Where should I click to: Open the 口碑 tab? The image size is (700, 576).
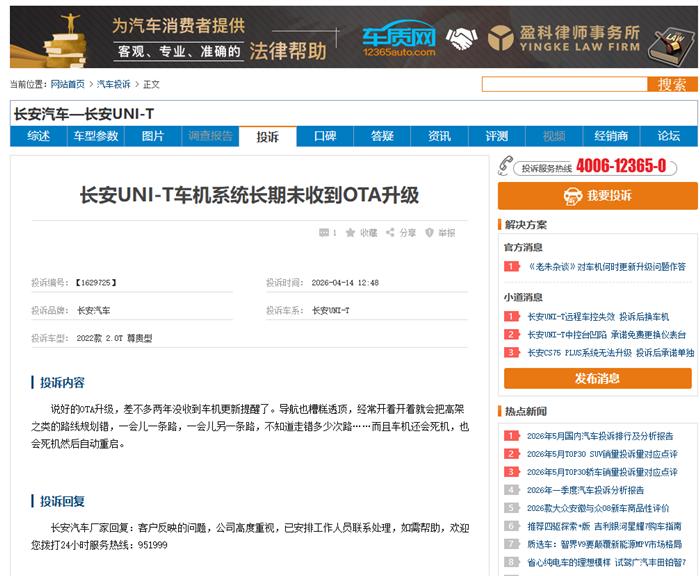pos(325,136)
